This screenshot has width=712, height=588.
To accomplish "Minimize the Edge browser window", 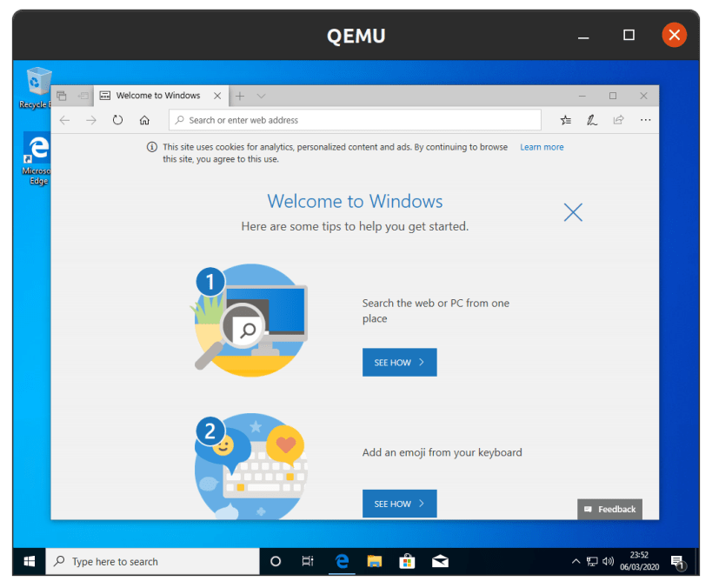I will 582,96.
